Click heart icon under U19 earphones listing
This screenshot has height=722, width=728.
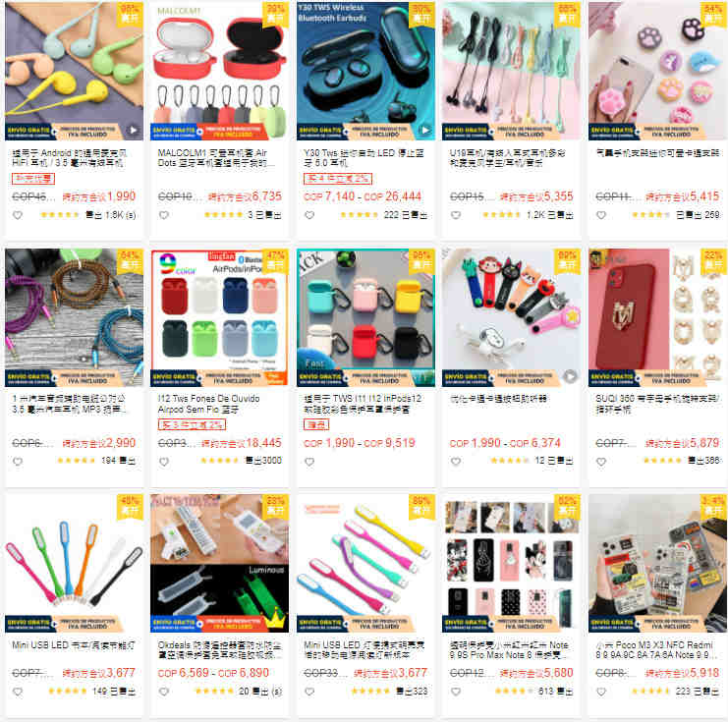click(456, 215)
